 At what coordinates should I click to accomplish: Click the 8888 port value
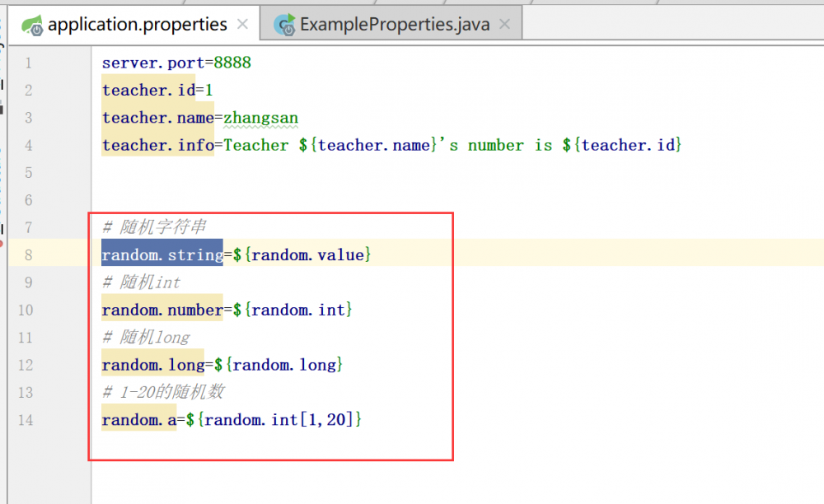pyautogui.click(x=232, y=63)
